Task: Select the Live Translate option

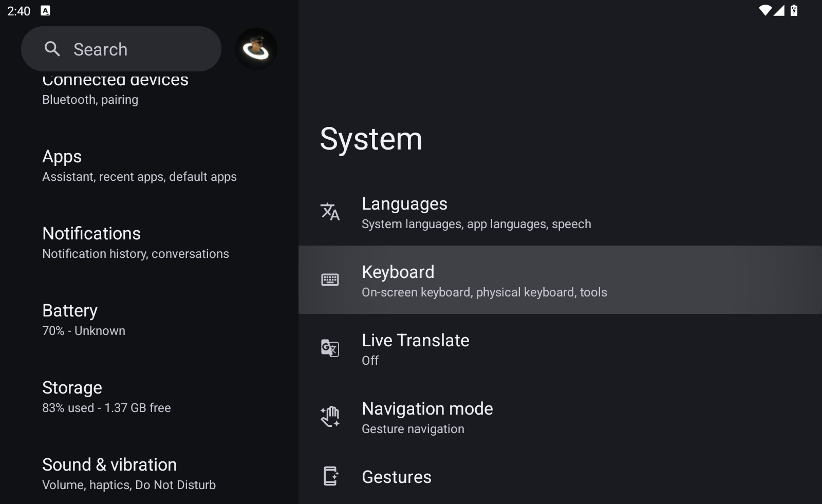Action: [x=415, y=349]
